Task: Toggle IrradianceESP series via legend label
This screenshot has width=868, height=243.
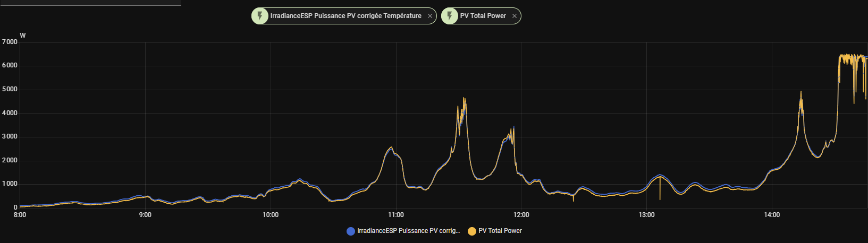Action: click(x=408, y=231)
